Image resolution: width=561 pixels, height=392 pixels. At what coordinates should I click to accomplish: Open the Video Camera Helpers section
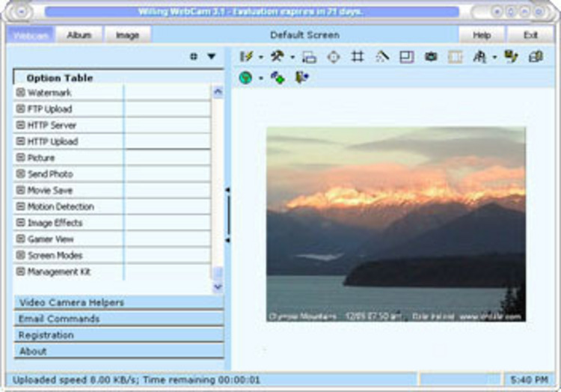point(119,302)
